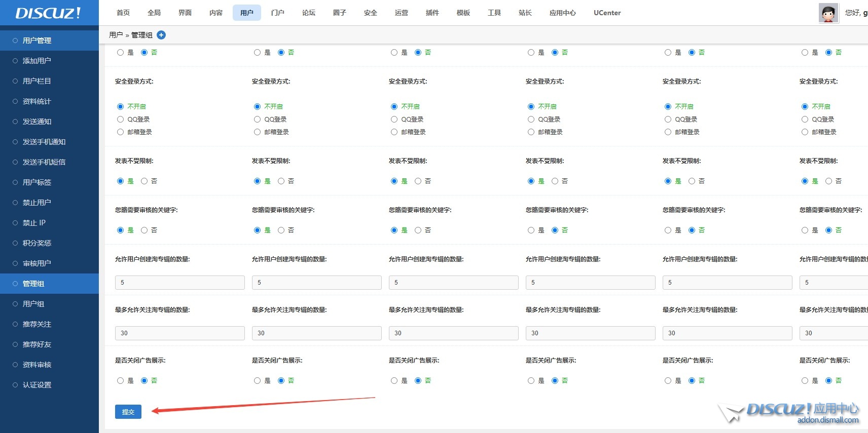Open the 用户管理 sidebar item
This screenshot has width=868, height=433.
click(37, 41)
